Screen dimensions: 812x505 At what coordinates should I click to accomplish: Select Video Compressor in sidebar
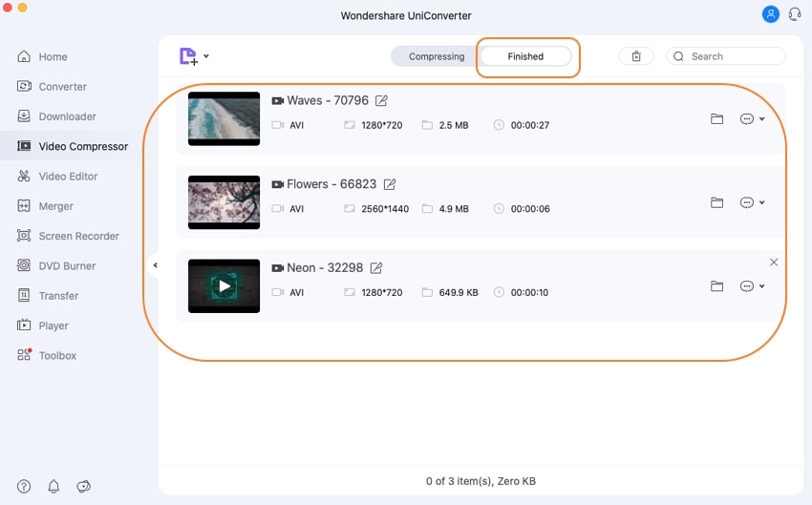click(73, 146)
